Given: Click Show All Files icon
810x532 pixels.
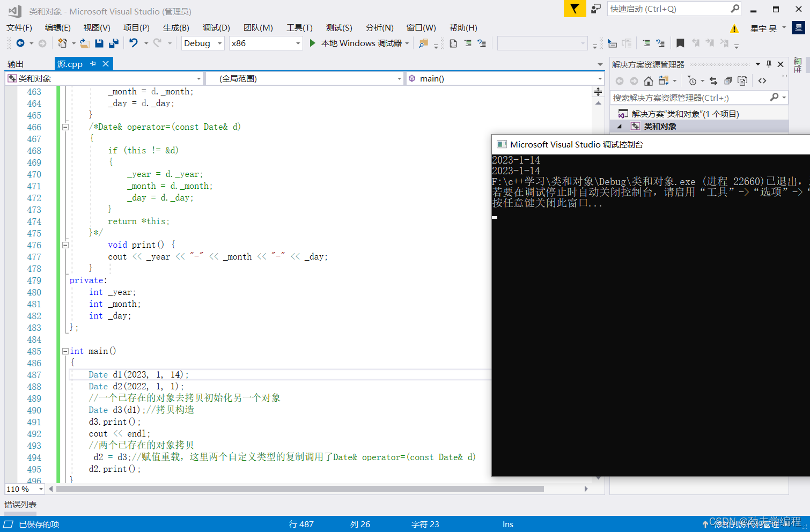Looking at the screenshot, I should (742, 81).
